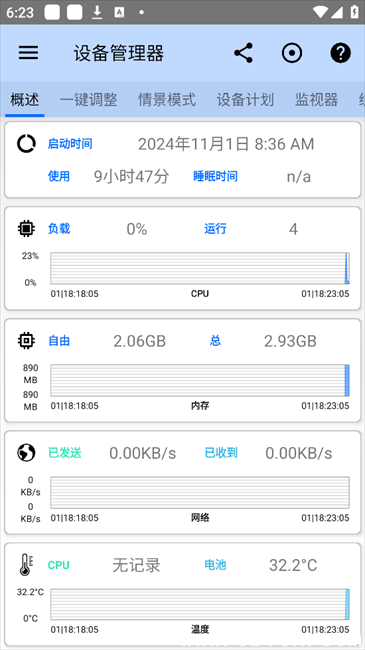The image size is (365, 650).
Task: Tap the memory chip icon
Action: (x=26, y=341)
